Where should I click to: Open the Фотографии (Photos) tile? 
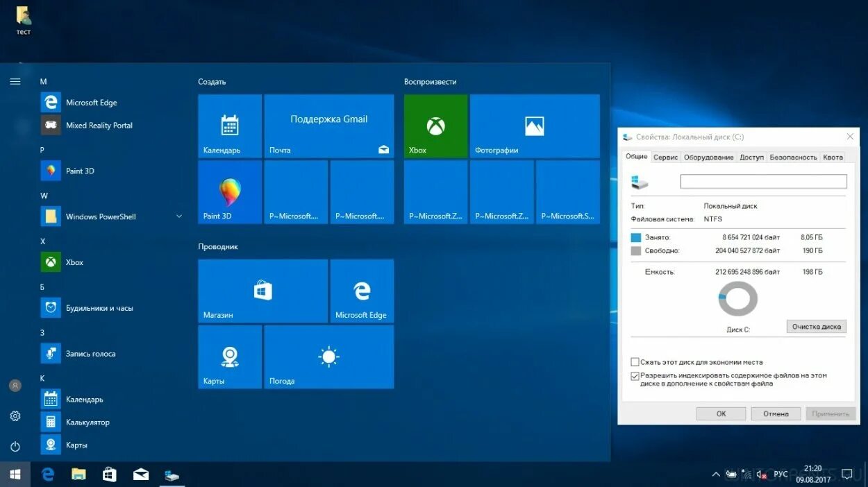click(x=535, y=126)
